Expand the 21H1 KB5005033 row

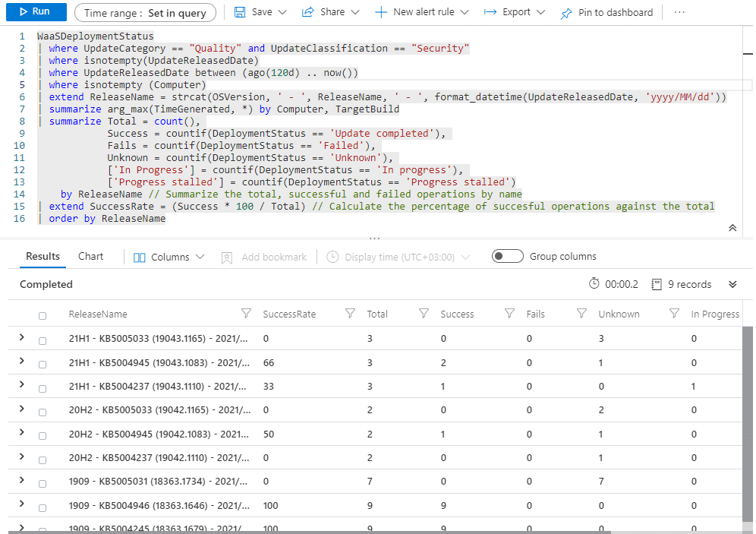click(x=22, y=337)
